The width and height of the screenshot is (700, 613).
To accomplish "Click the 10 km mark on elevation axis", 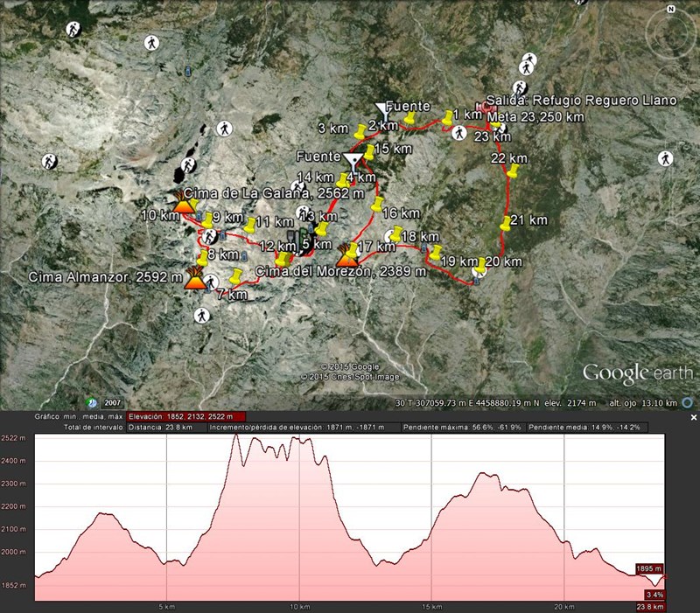I will [x=299, y=605].
